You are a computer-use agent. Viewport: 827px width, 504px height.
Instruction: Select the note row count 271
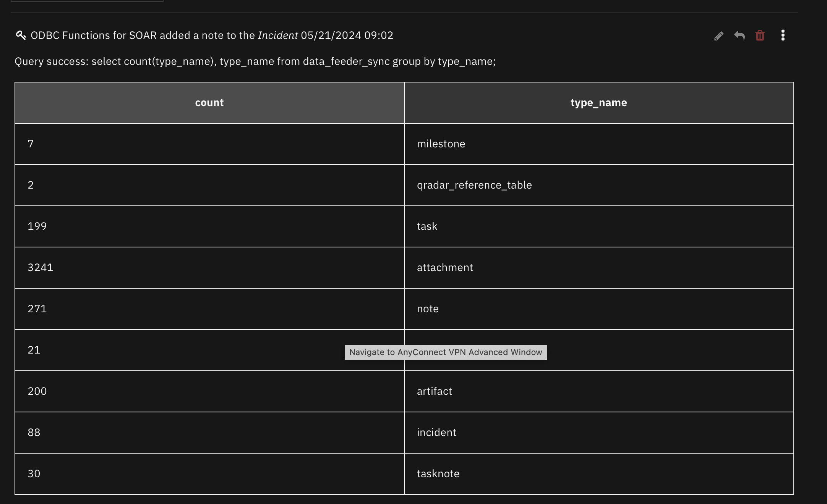click(37, 309)
